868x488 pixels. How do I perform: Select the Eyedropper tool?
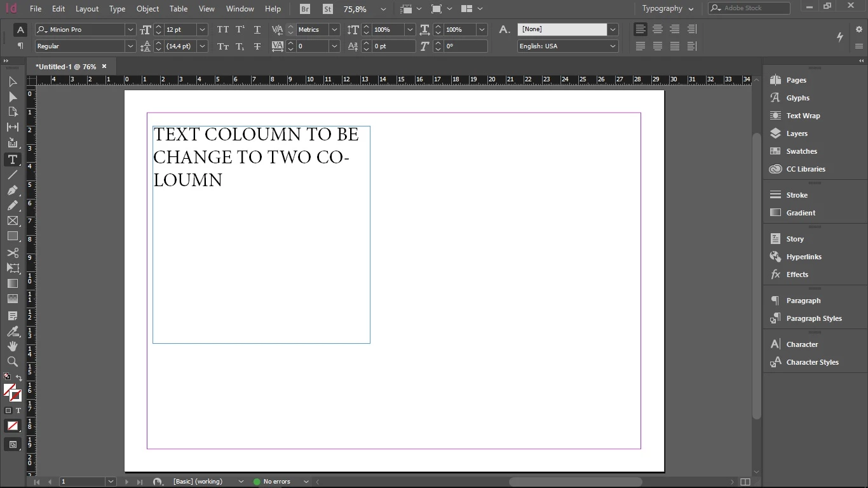tap(13, 331)
